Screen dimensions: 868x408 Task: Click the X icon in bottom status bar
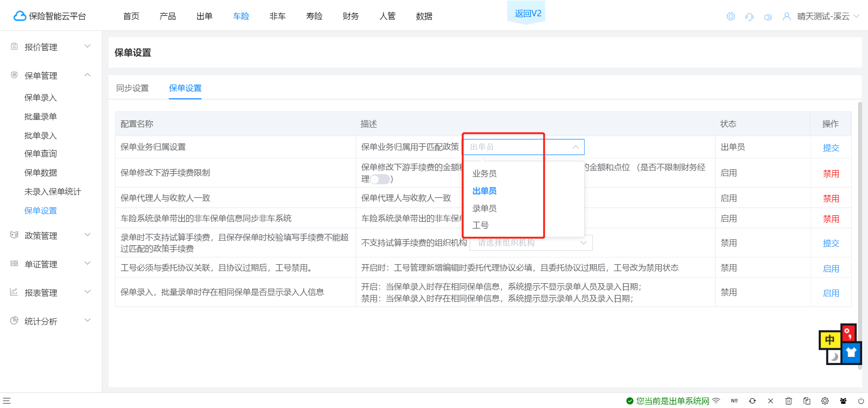(770, 401)
